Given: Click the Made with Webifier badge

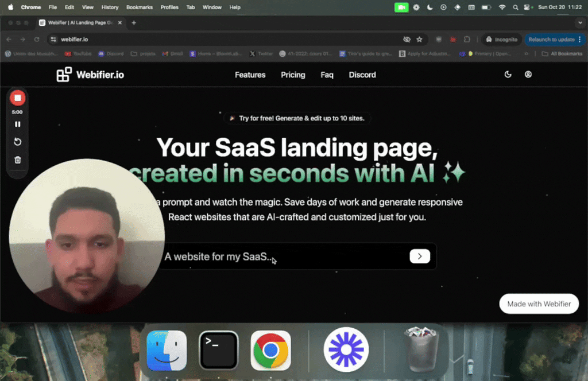Looking at the screenshot, I should 539,304.
